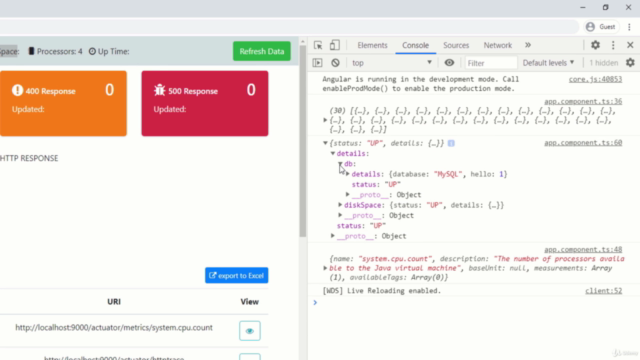Open app.component.ts:48 source link
Viewport: 640px width, 360px height.
tap(583, 249)
